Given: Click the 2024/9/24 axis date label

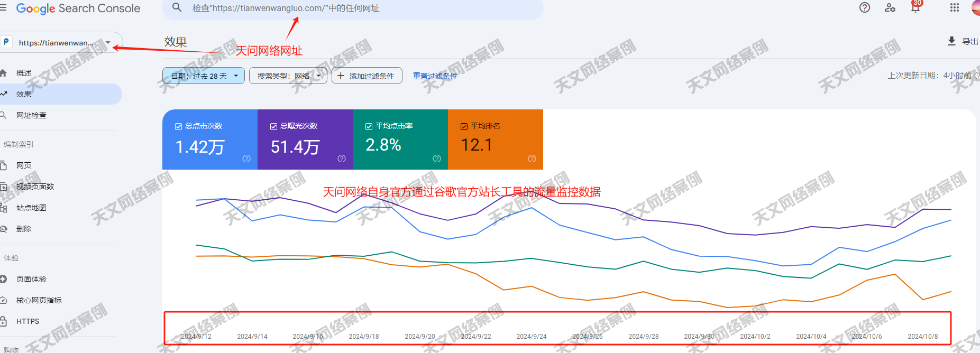Looking at the screenshot, I should click(532, 337).
